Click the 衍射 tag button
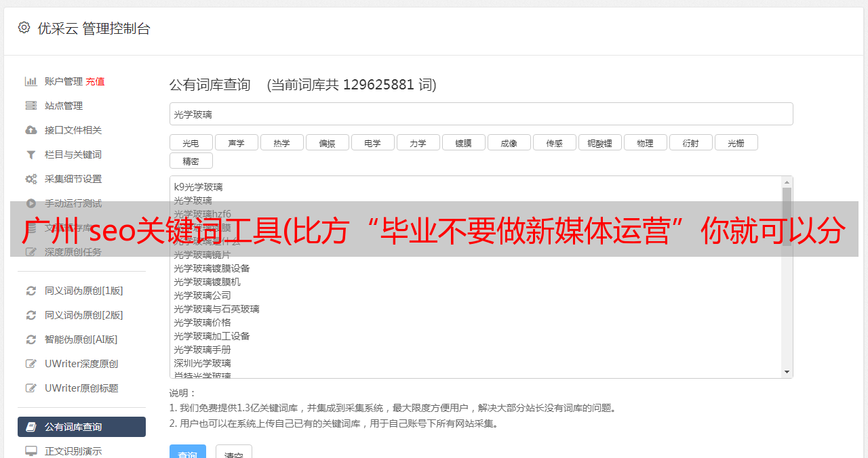This screenshot has height=458, width=868. (x=690, y=142)
